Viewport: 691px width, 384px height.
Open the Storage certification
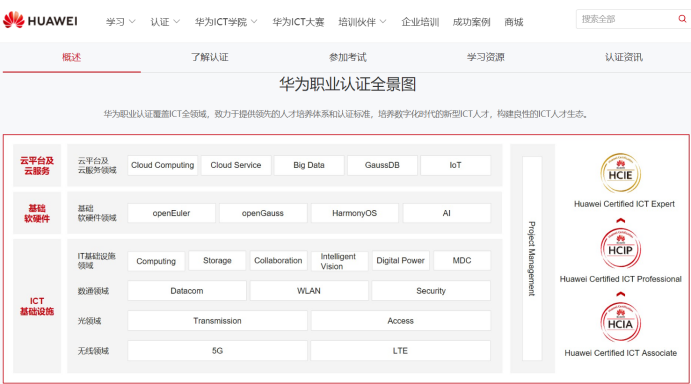(217, 261)
